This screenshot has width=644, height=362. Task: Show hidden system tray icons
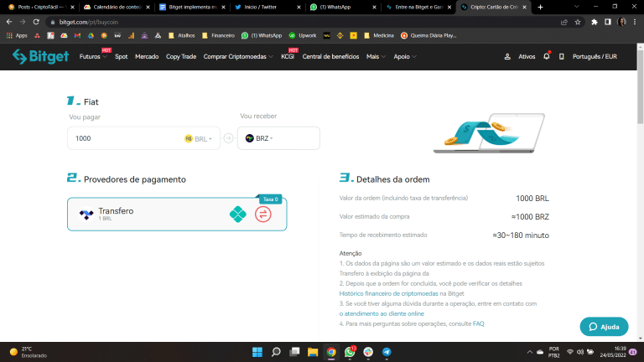pyautogui.click(x=530, y=352)
